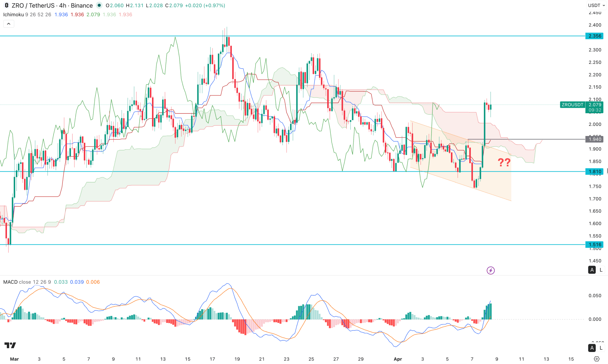Toggle auto-scale A on the price axis
Image resolution: width=608 pixels, height=364 pixels.
point(592,270)
